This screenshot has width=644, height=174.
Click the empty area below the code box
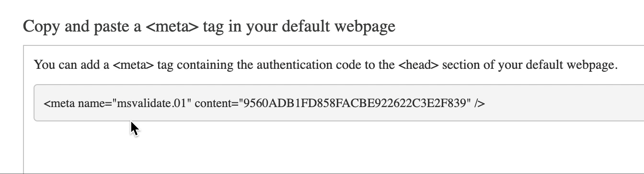pos(335,146)
